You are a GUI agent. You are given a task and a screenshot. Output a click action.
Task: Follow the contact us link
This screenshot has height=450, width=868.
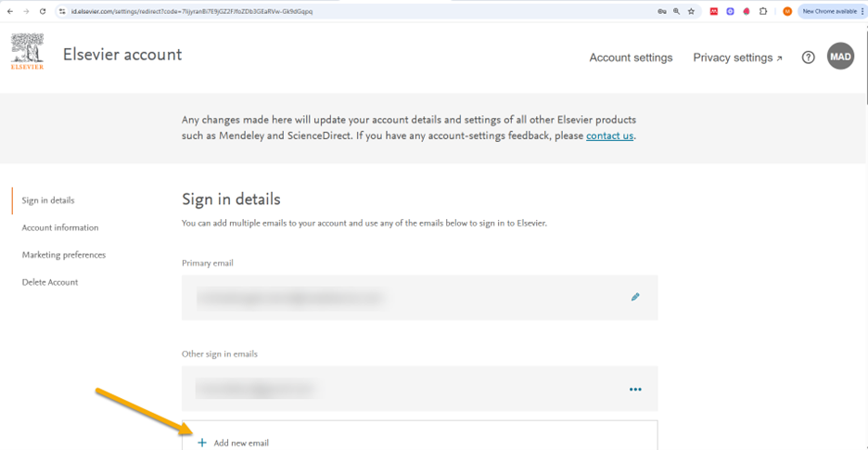609,135
